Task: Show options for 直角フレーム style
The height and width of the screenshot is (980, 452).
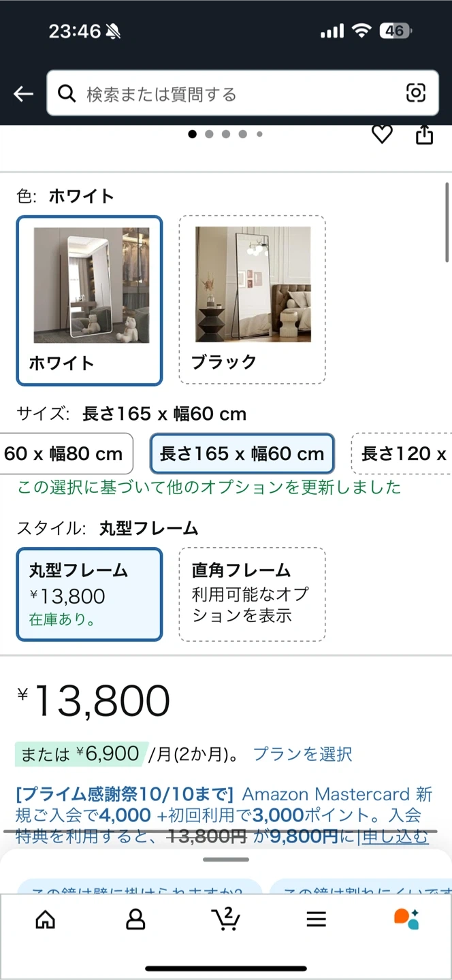Action: 252,594
